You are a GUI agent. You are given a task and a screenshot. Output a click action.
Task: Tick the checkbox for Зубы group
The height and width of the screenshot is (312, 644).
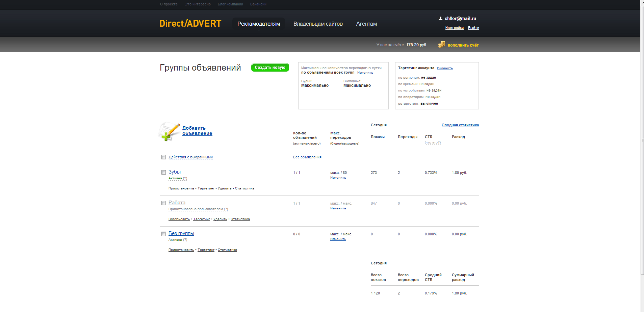[x=163, y=173]
